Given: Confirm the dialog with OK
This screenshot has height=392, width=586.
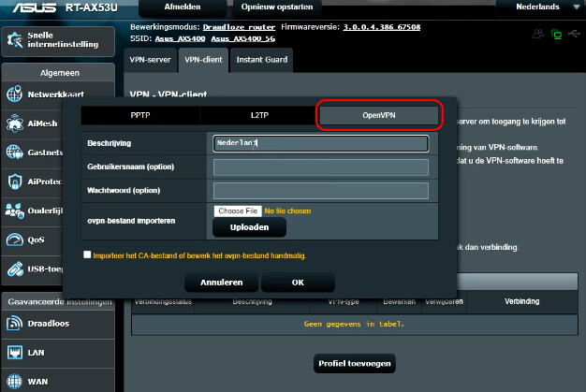Looking at the screenshot, I should 298,283.
